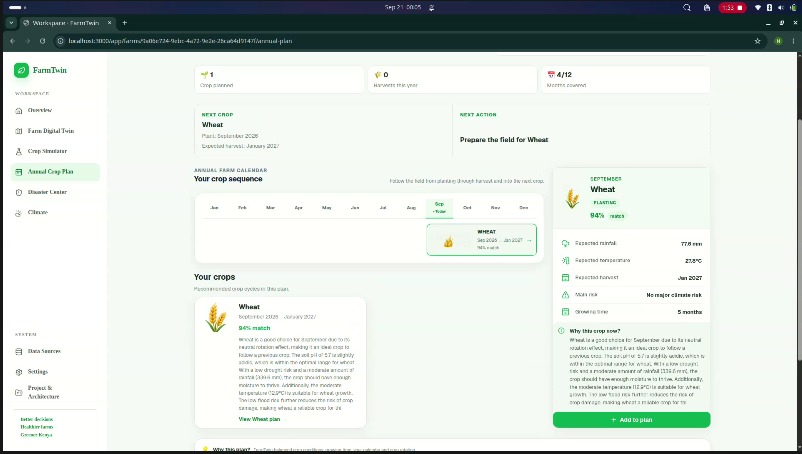Click the Disaster Center alert icon

[19, 193]
